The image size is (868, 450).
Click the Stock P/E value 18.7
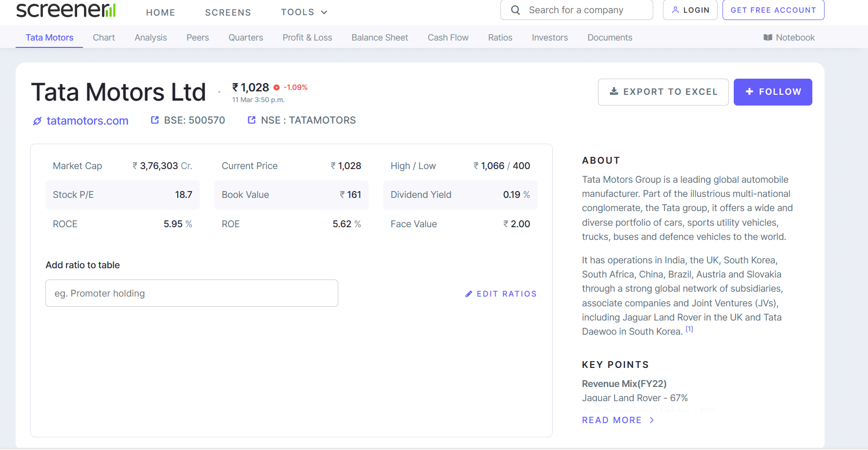coord(184,195)
